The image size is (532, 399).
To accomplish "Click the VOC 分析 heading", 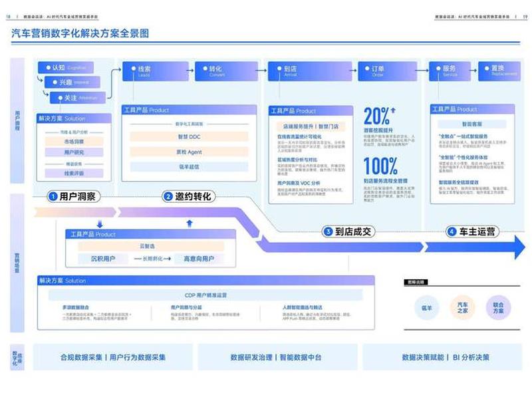I will [x=299, y=183].
